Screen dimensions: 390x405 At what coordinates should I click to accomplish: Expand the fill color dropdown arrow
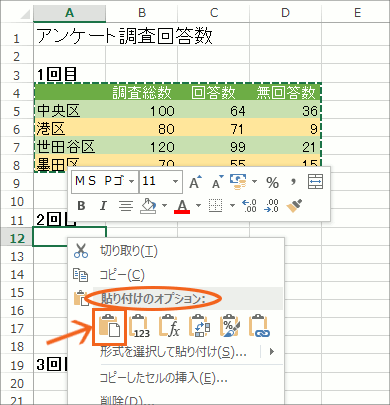pos(164,205)
